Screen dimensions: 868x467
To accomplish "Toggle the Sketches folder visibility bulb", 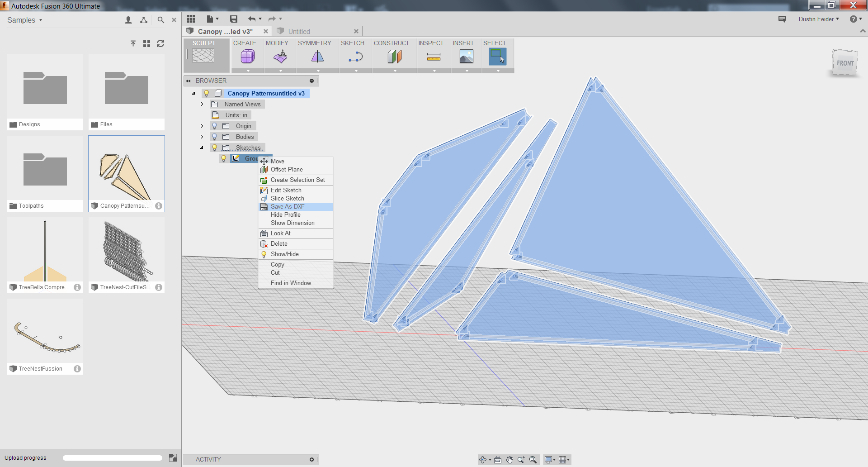I will (x=215, y=148).
